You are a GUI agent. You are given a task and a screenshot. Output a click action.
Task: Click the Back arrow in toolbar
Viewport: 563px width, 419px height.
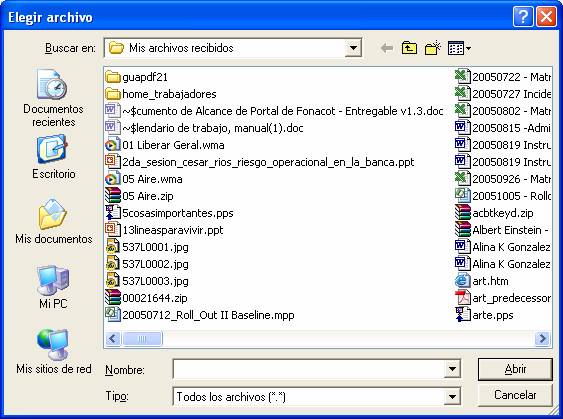tap(386, 48)
